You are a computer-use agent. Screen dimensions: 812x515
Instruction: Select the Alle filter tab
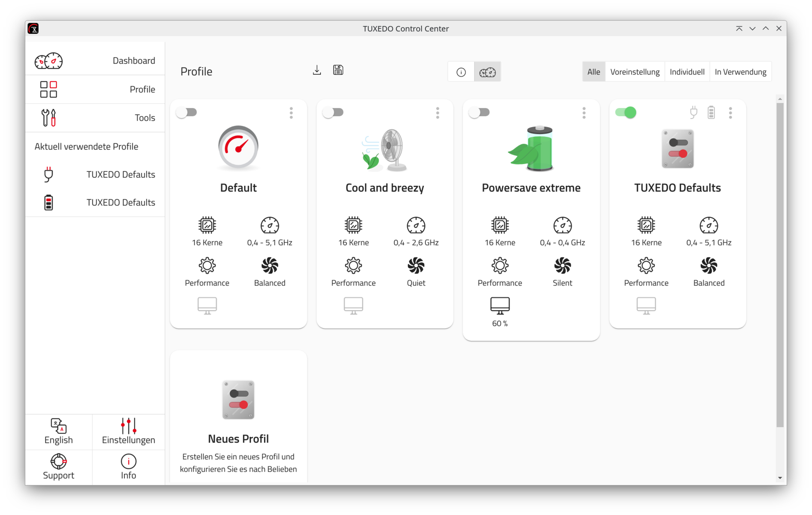594,72
